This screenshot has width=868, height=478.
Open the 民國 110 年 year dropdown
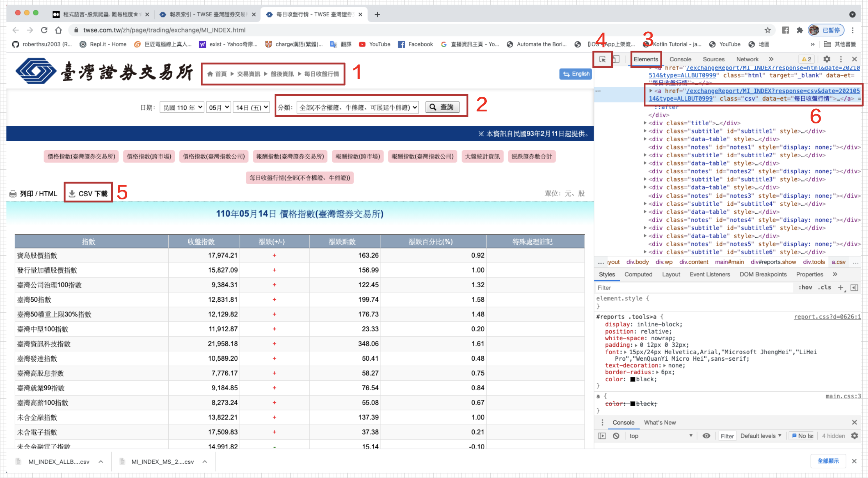pos(182,107)
